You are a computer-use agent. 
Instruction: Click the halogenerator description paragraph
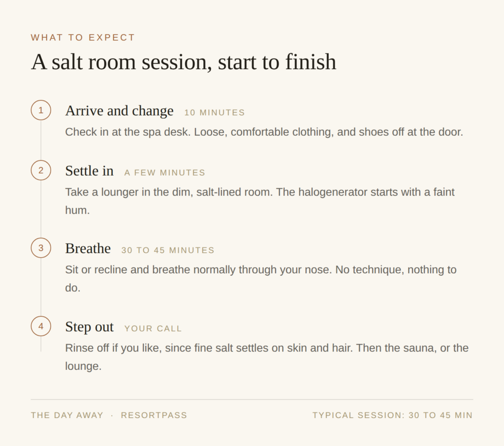tap(260, 201)
